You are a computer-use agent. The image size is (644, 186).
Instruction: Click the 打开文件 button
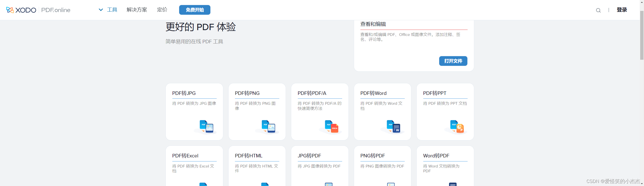[453, 61]
